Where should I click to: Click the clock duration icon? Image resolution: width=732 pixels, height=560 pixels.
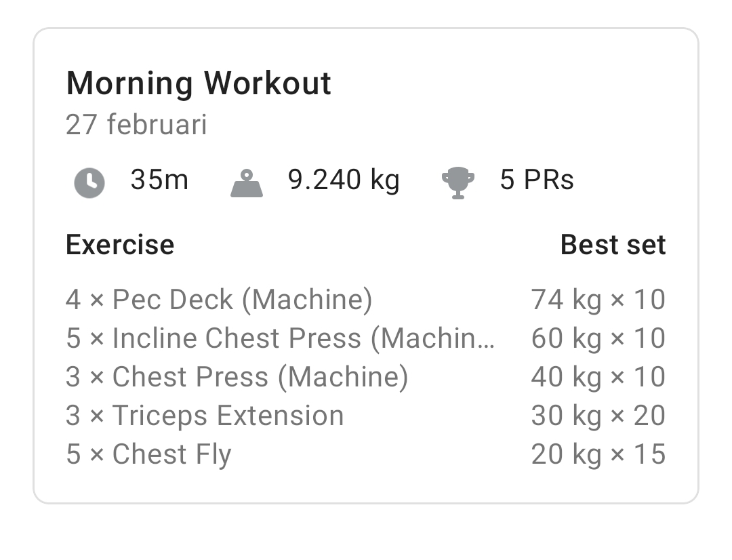89,182
